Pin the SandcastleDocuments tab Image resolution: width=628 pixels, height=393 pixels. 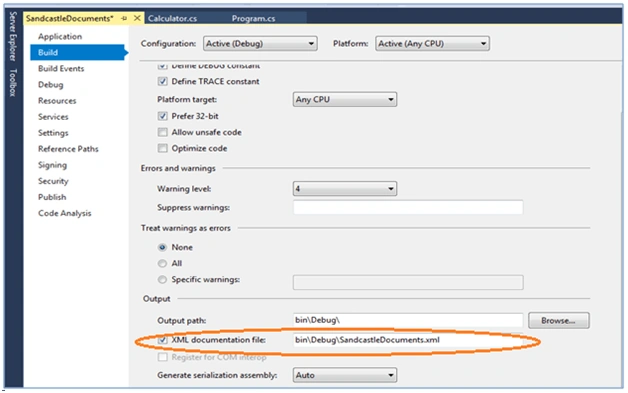coord(124,18)
